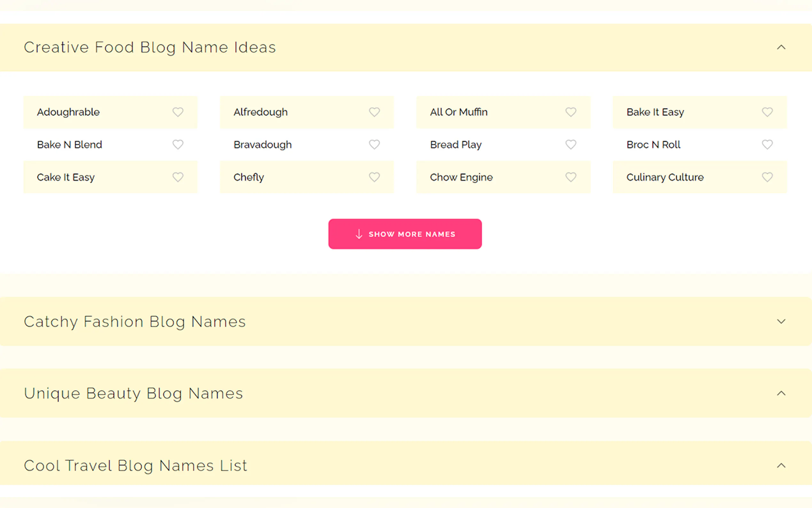Viewport: 812px width, 508px height.
Task: Toggle favorite on Cake It Easy
Action: 178,177
